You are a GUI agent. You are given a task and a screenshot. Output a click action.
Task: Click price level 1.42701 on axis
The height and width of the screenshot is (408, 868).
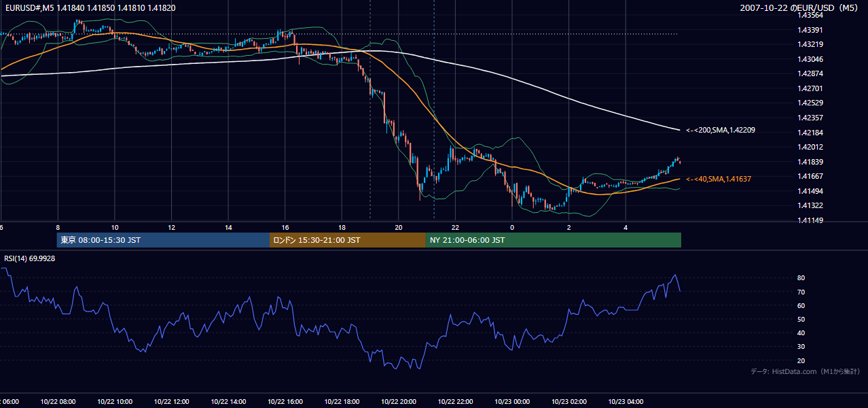(809, 88)
